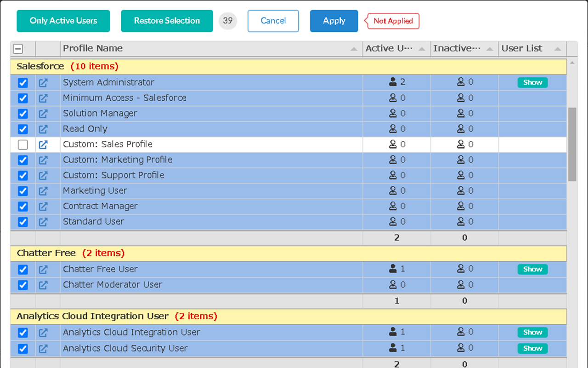Select the Chatter Moderator User name
This screenshot has width=588, height=368.
coord(113,285)
